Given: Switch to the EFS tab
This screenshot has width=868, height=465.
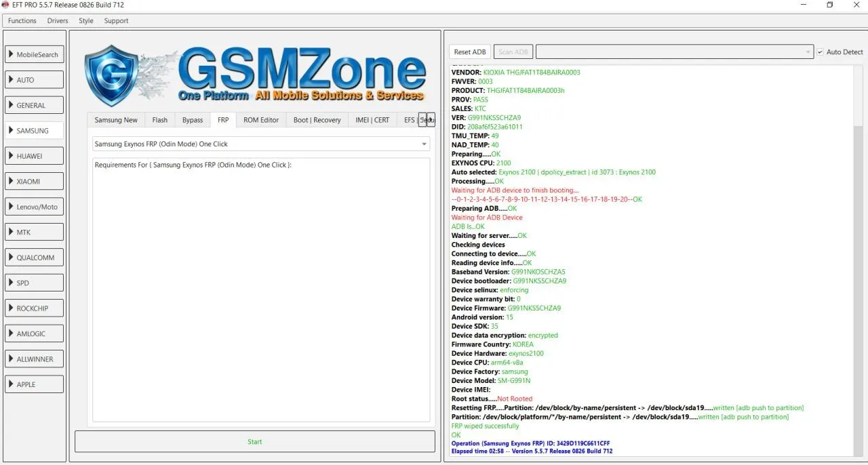Looking at the screenshot, I should 408,120.
